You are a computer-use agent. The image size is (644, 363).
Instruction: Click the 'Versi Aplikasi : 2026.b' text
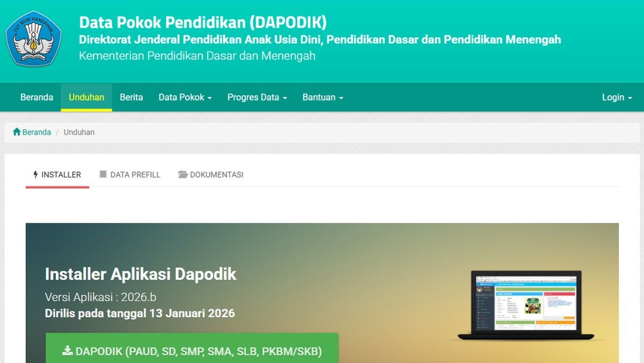[x=101, y=297]
